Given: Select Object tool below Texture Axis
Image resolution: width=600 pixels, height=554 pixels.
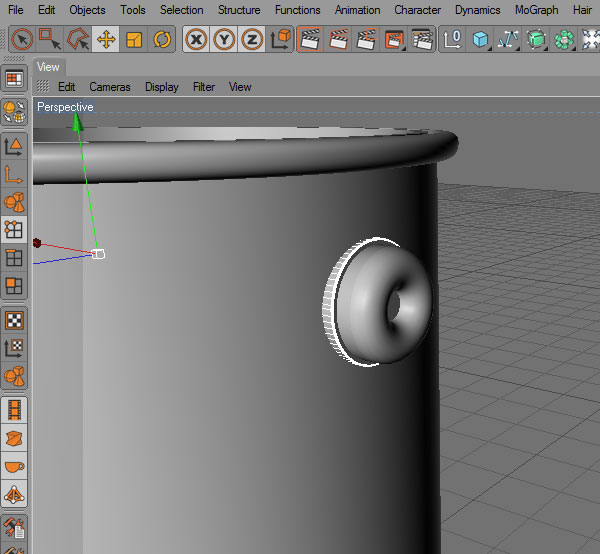Looking at the screenshot, I should point(14,375).
